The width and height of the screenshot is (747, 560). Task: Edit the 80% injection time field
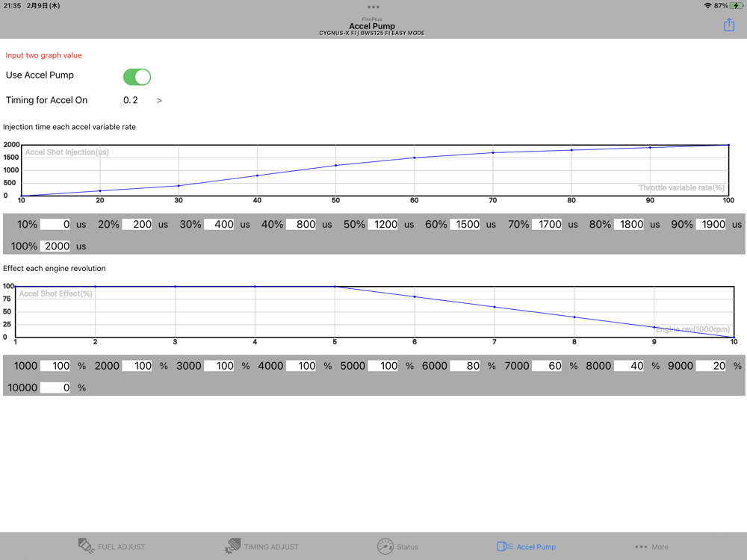click(x=628, y=224)
